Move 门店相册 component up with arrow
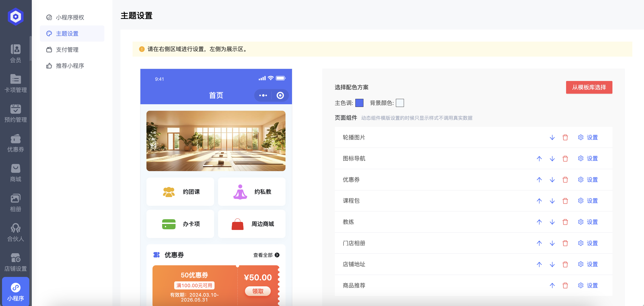The height and width of the screenshot is (306, 644). click(x=539, y=243)
